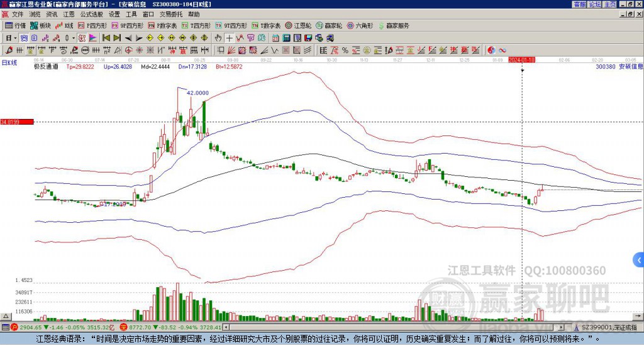The width and height of the screenshot is (644, 345).
Task: Toggle the crosshair cursor tool
Action: [x=229, y=38]
